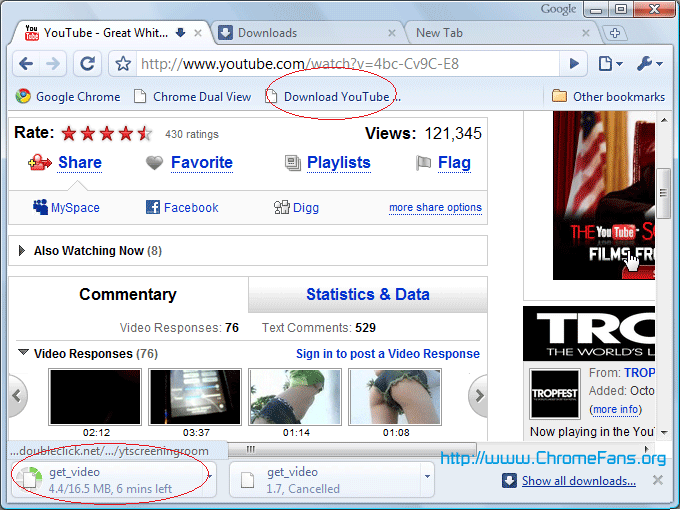This screenshot has height=510, width=680.
Task: Click the cancelled get_video download item
Action: pos(325,480)
